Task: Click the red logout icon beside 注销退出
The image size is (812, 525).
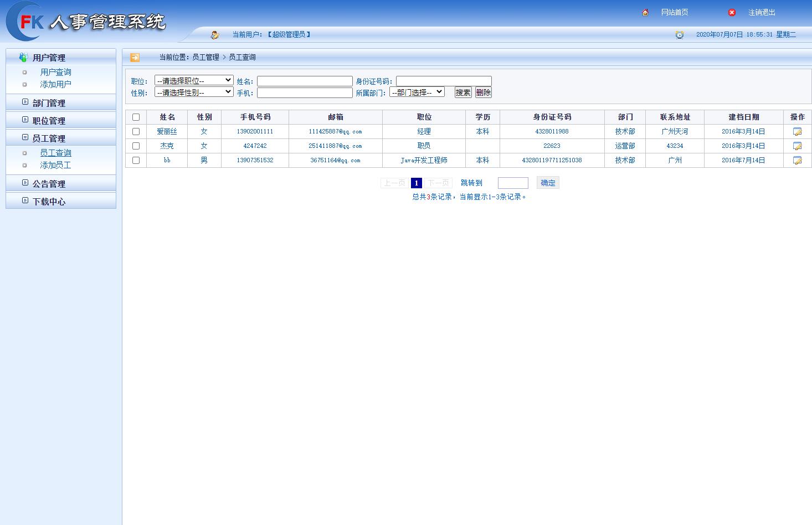Action: (732, 12)
